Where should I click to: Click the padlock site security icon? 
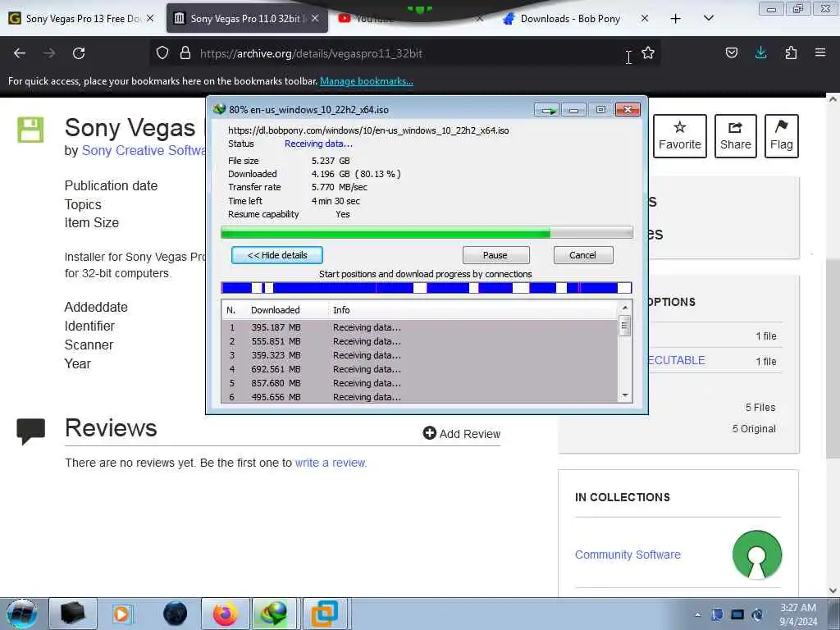[x=185, y=52]
